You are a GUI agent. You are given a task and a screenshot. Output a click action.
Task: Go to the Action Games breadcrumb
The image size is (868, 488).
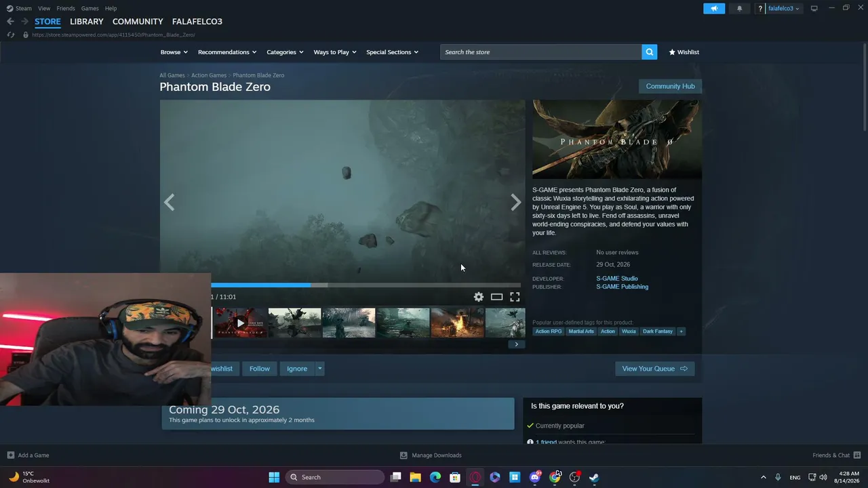(x=209, y=75)
